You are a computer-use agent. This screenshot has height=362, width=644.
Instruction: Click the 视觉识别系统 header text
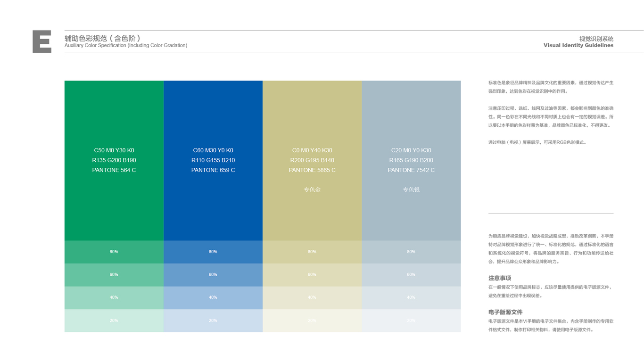[x=596, y=39]
